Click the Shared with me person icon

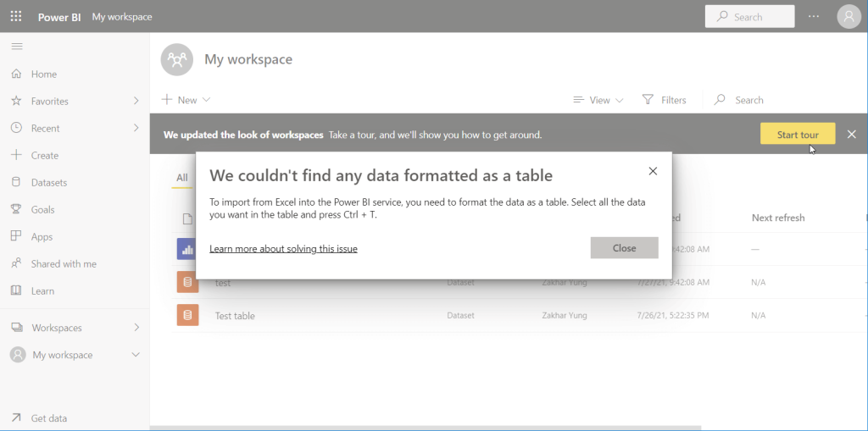click(17, 263)
